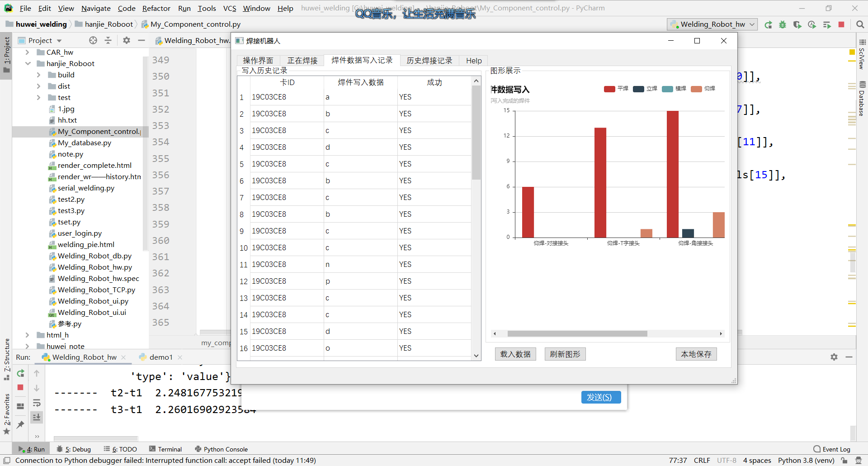Click the 发送(S) button
The height and width of the screenshot is (466, 868).
600,397
